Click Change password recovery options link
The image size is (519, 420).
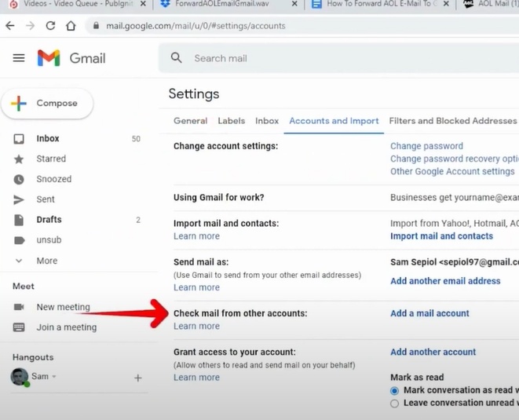455,159
